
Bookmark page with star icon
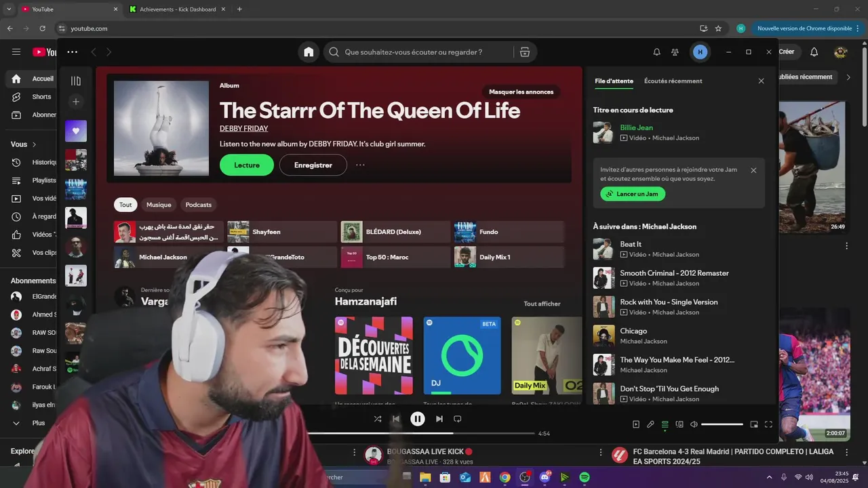tap(718, 28)
